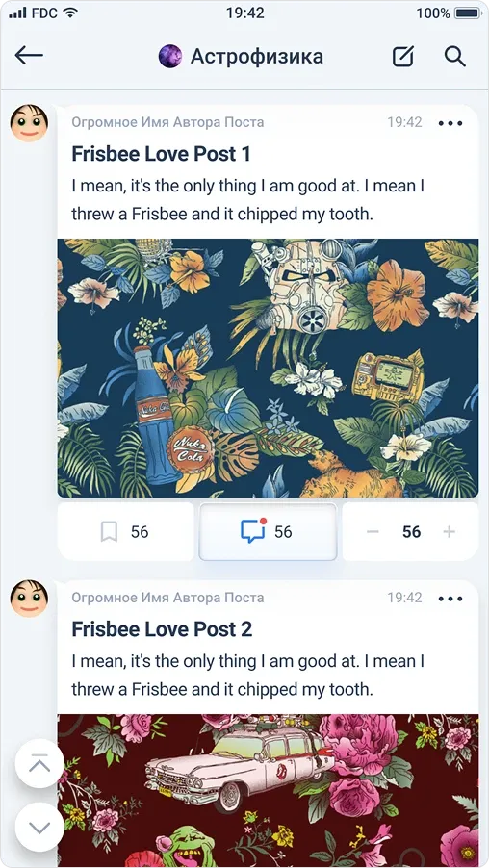The image size is (489, 868).
Task: Open the Frisbee Love Post 1 title
Action: tap(161, 154)
